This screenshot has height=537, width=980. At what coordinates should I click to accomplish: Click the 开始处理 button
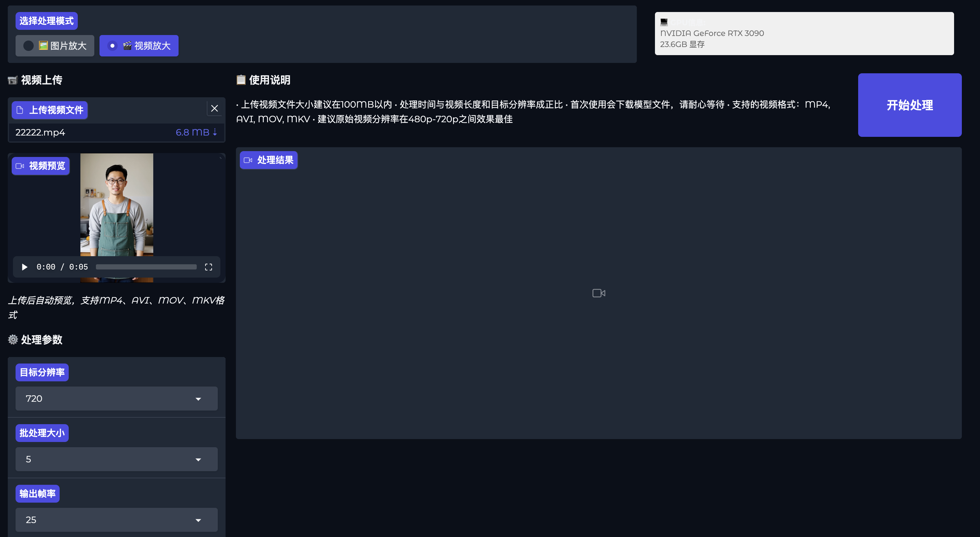tap(909, 105)
